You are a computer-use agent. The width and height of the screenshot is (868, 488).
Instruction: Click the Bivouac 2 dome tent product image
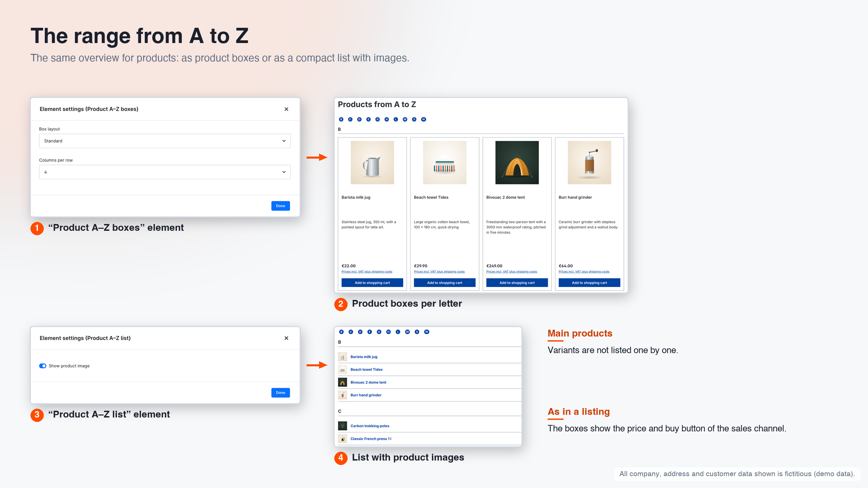coord(517,163)
